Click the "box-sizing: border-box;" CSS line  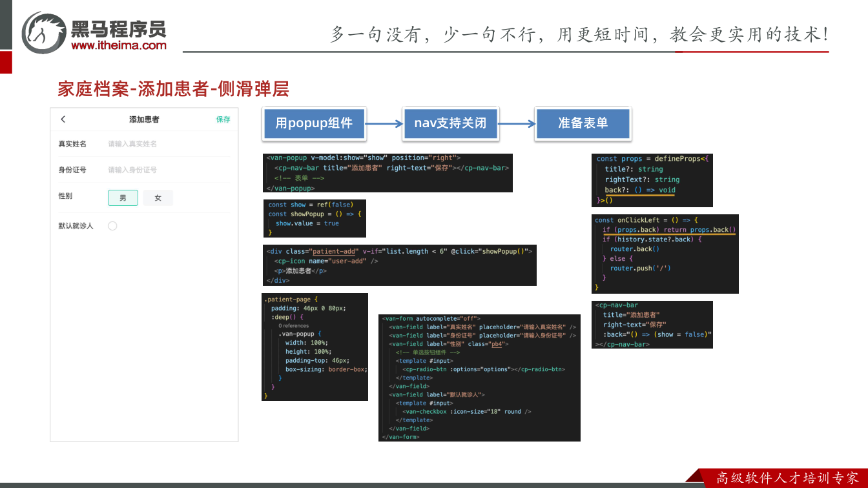326,369
